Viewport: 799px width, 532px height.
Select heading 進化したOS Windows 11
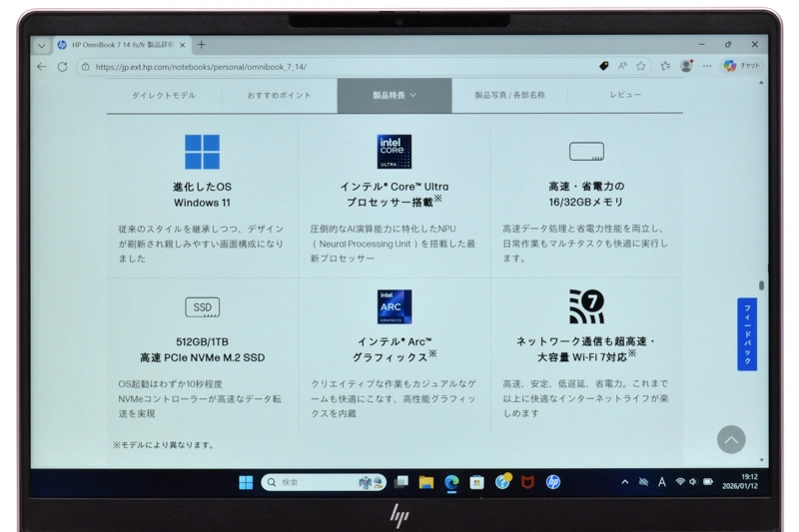pyautogui.click(x=203, y=195)
